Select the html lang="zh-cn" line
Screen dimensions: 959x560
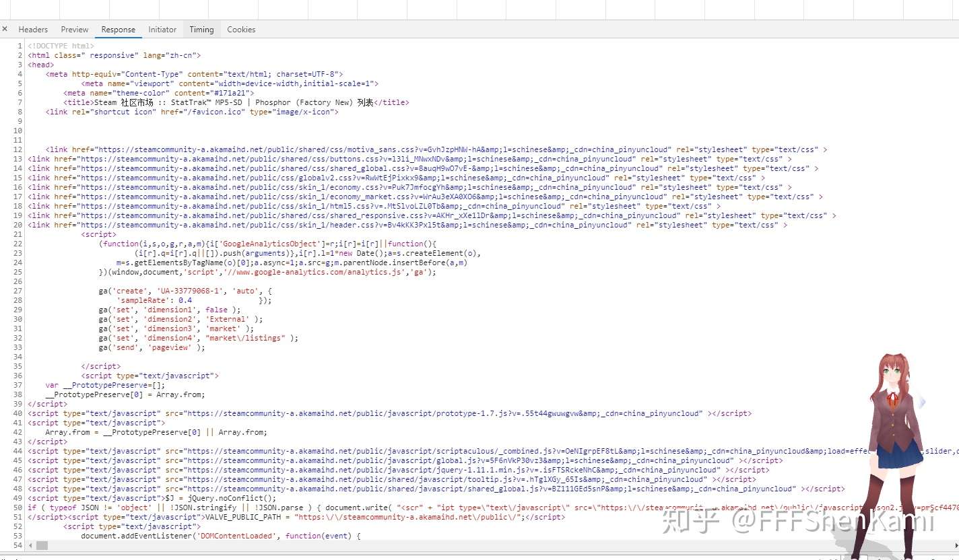(x=114, y=55)
